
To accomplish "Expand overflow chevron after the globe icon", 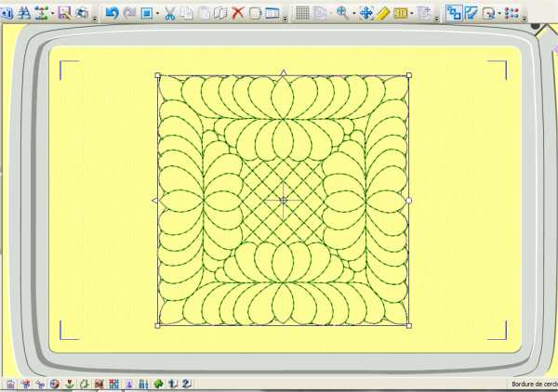I will point(94,19).
